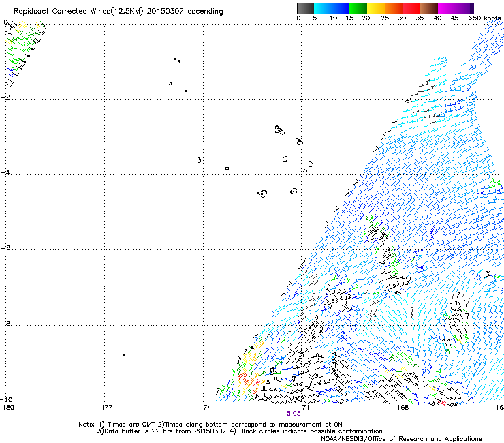Click the note 'Black circles indicate possible contamination'
This screenshot has width=504, height=443.
coord(311,431)
